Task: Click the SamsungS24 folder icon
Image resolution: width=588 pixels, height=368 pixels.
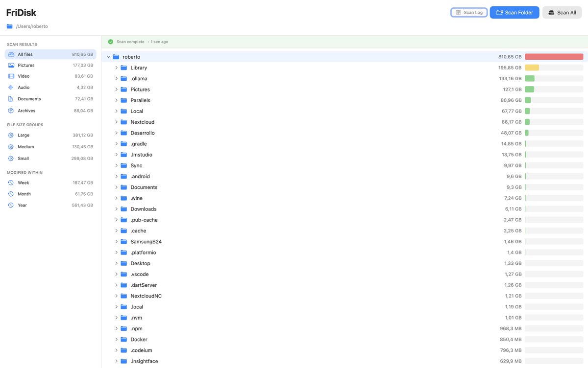Action: click(124, 241)
